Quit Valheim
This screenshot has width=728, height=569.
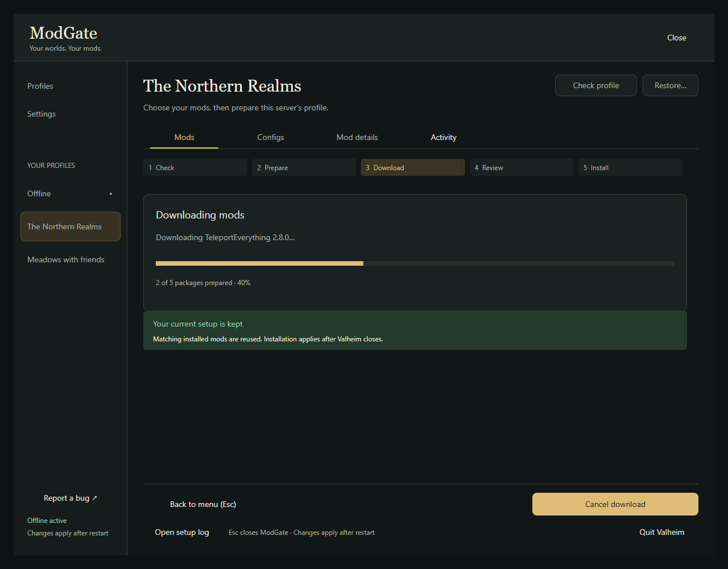click(x=662, y=533)
